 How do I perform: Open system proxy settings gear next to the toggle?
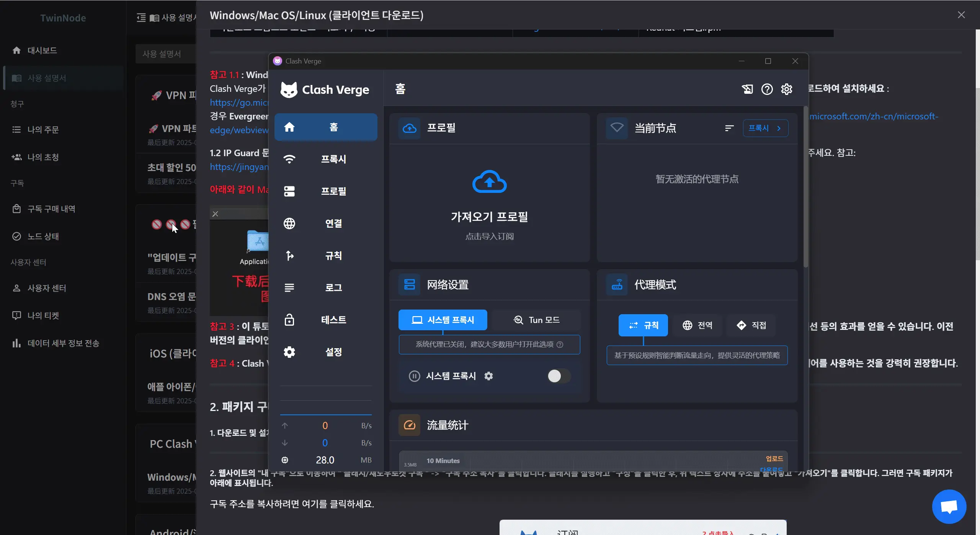[488, 376]
